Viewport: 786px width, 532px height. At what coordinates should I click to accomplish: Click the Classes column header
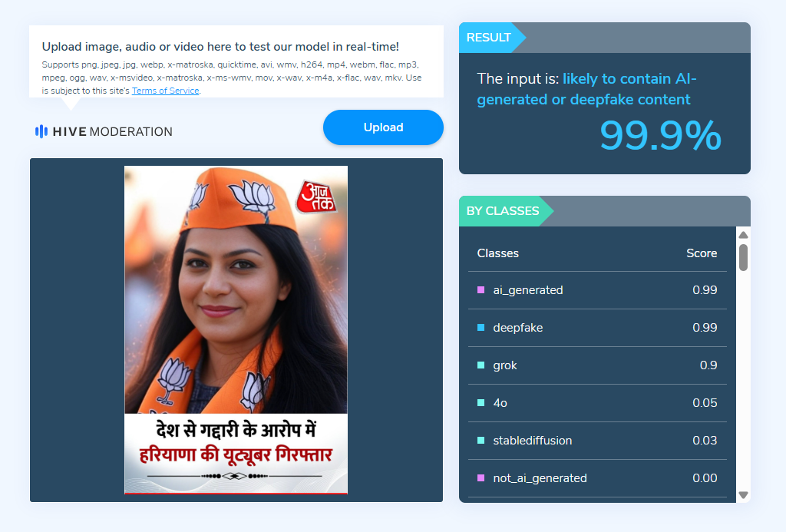497,253
